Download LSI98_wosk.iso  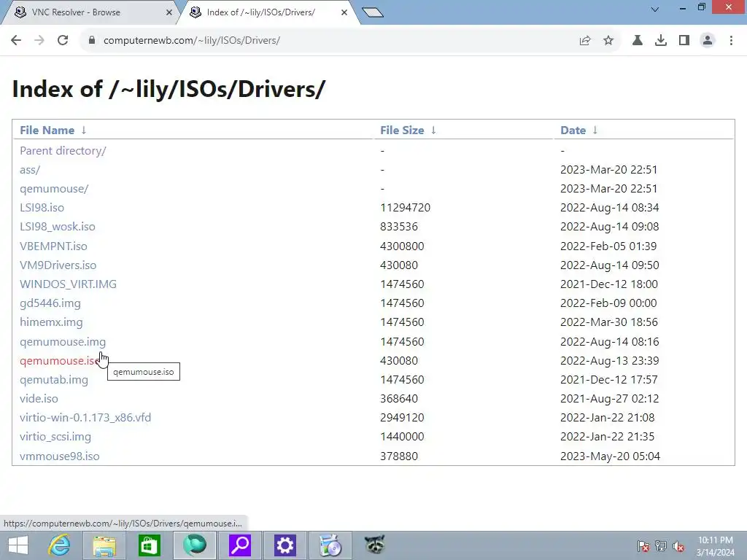[57, 227]
